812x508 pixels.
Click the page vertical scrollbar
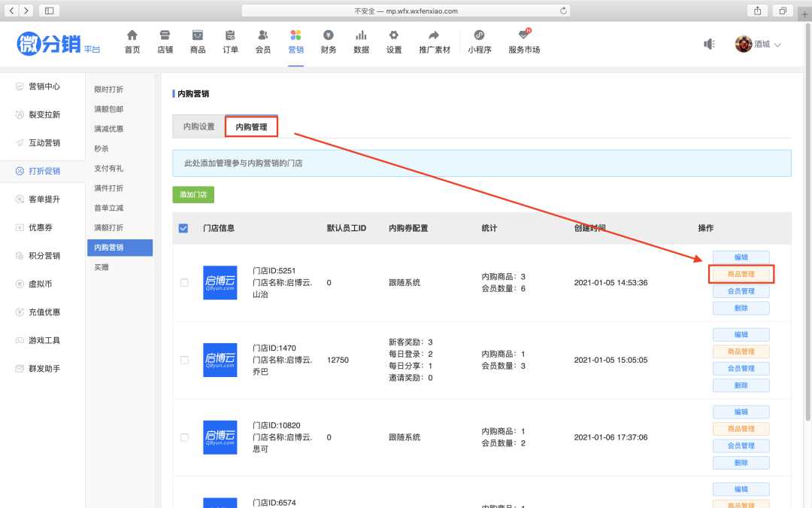tap(807, 223)
